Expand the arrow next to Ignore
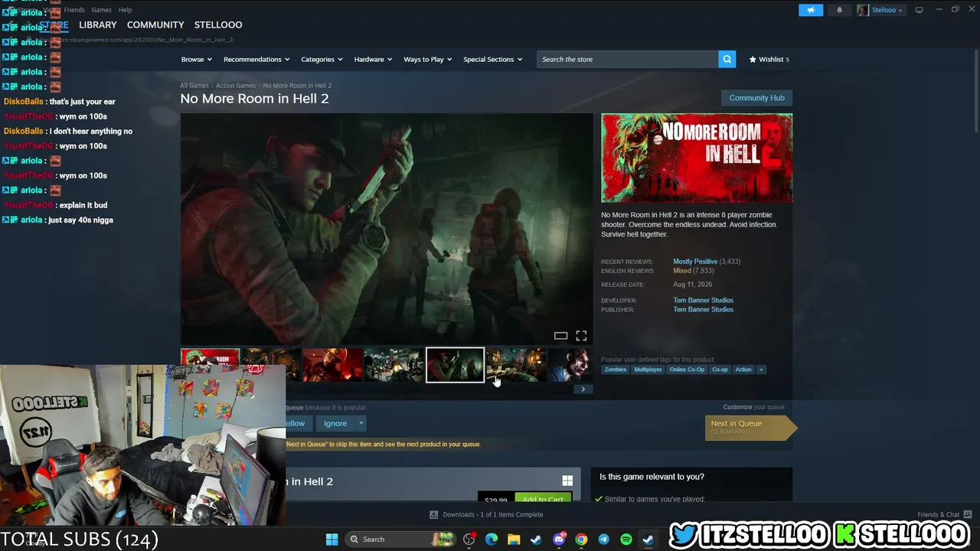Screen dimensions: 980x551 pos(361,423)
